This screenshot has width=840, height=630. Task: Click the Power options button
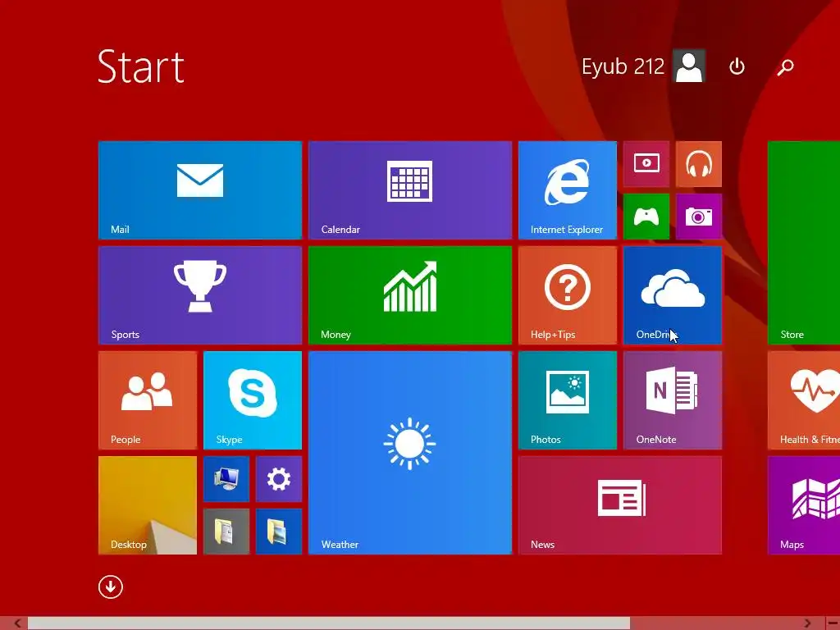pyautogui.click(x=737, y=66)
